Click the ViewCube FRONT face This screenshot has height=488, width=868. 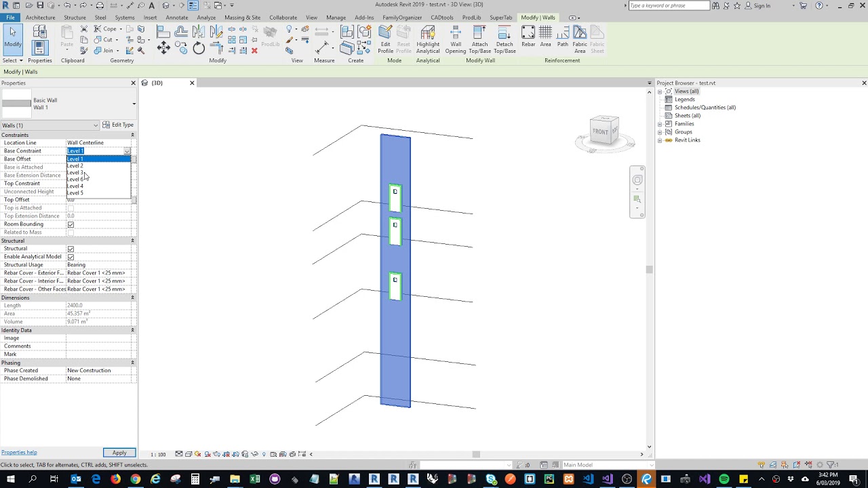click(x=600, y=131)
